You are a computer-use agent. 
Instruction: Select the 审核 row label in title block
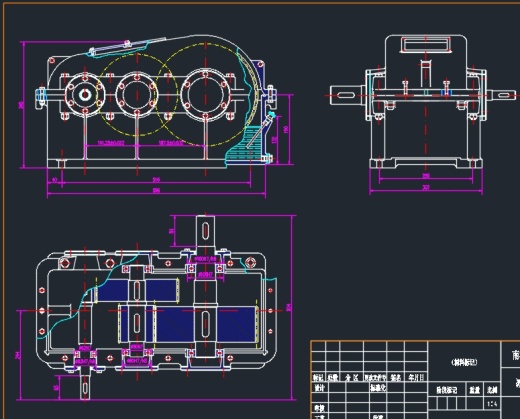pos(319,408)
